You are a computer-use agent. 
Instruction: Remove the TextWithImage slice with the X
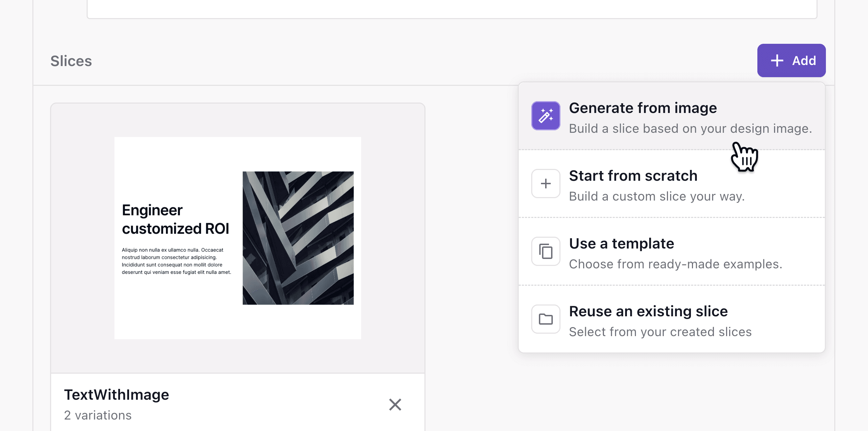pyautogui.click(x=395, y=404)
